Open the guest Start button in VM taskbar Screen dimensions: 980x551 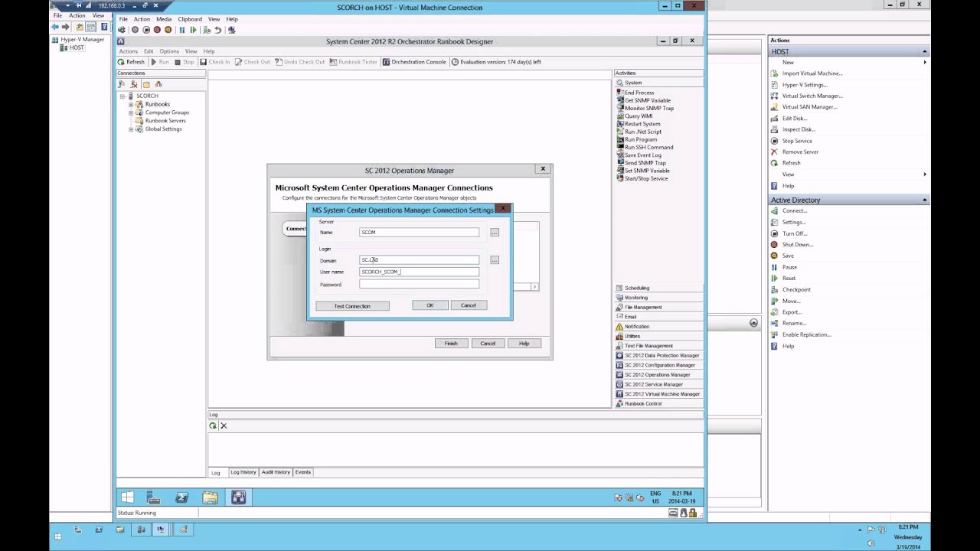(128, 497)
